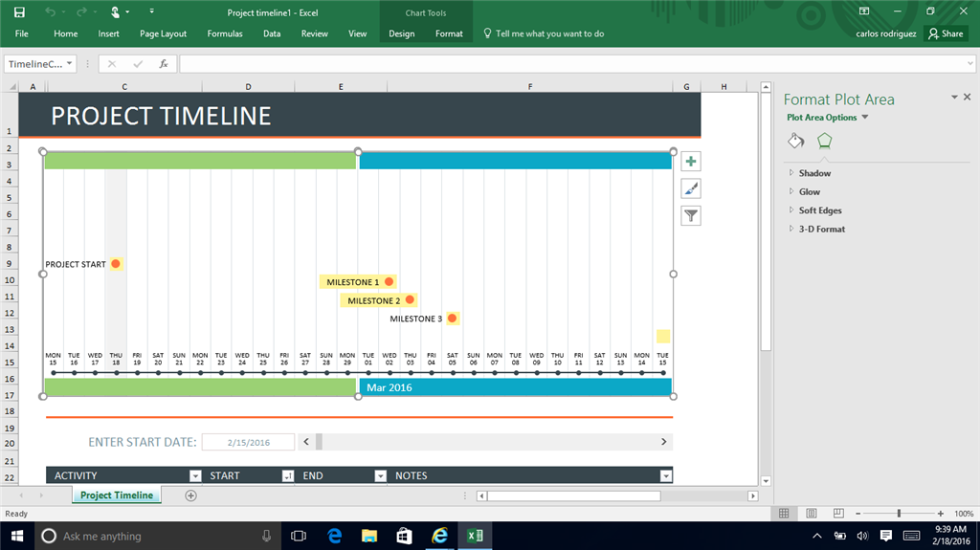Image resolution: width=980 pixels, height=550 pixels.
Task: Click zoom in plus button
Action: (x=940, y=514)
